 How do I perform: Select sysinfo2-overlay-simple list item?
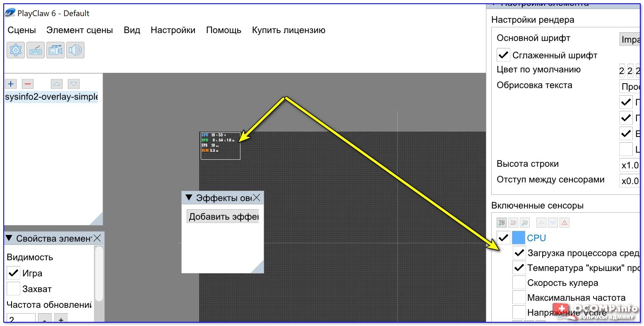coord(51,97)
